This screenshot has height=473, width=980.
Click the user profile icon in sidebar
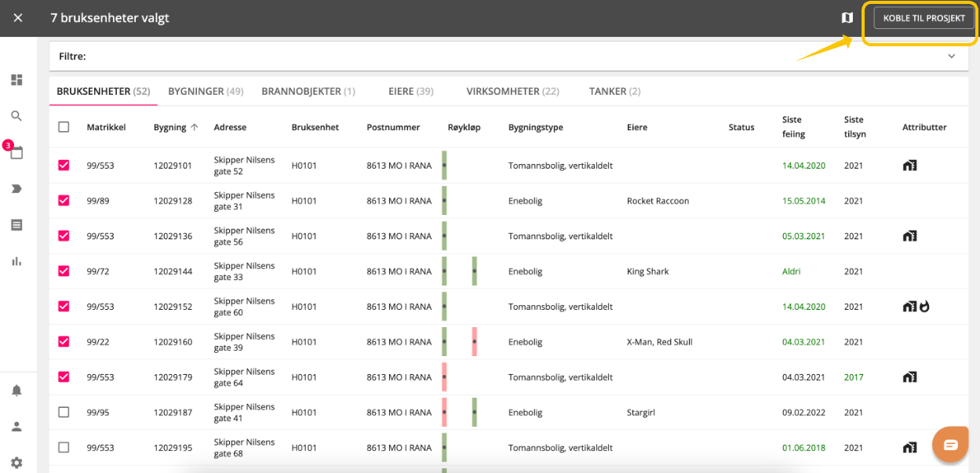[x=16, y=427]
